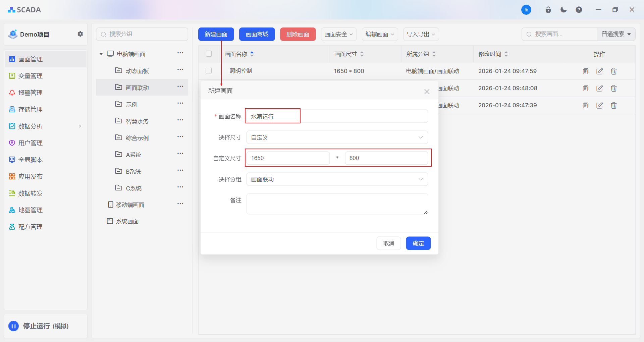644x342 pixels.
Task: Open help via the question mark icon
Action: (x=579, y=10)
